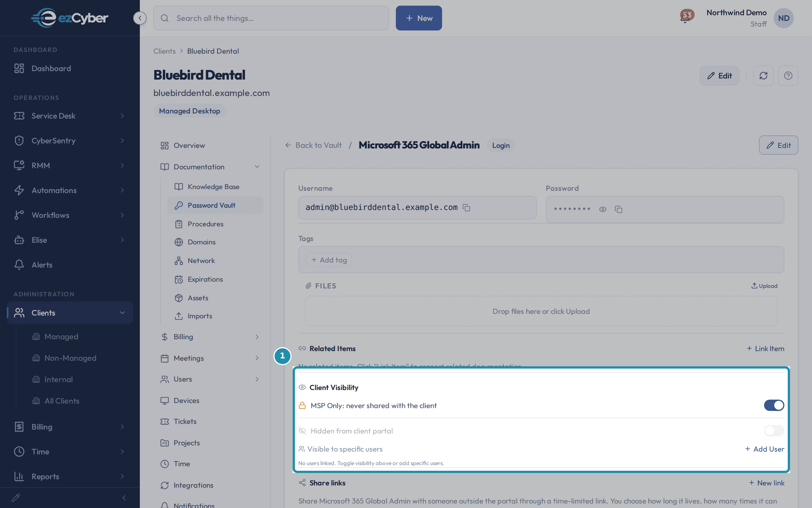This screenshot has height=508, width=812.
Task: Click Link Item in Related Items
Action: (765, 349)
